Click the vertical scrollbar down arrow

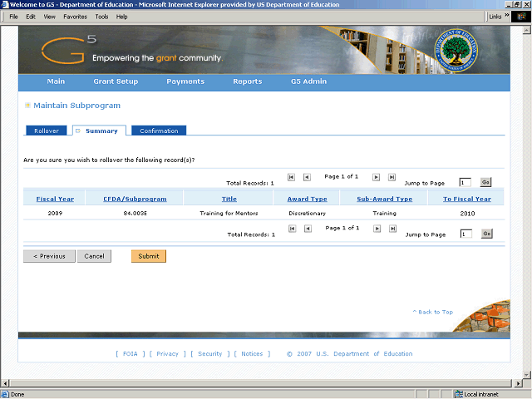coord(526,375)
